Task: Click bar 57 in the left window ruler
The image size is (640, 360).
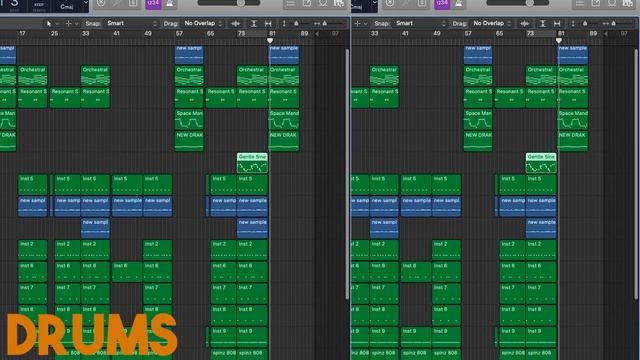Action: tap(179, 33)
